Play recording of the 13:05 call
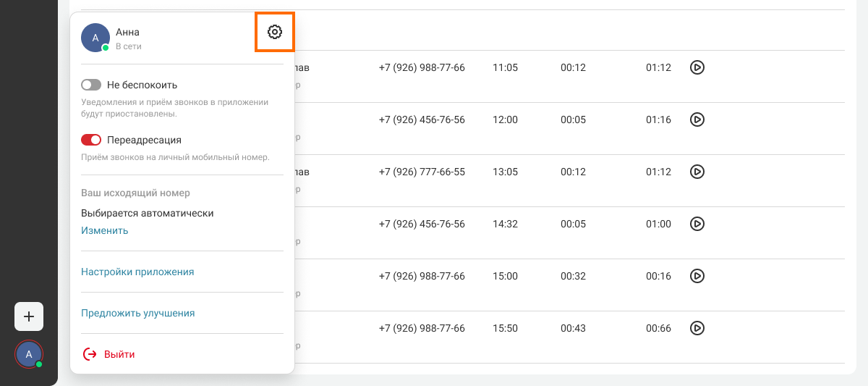This screenshot has height=386, width=868. coord(697,172)
